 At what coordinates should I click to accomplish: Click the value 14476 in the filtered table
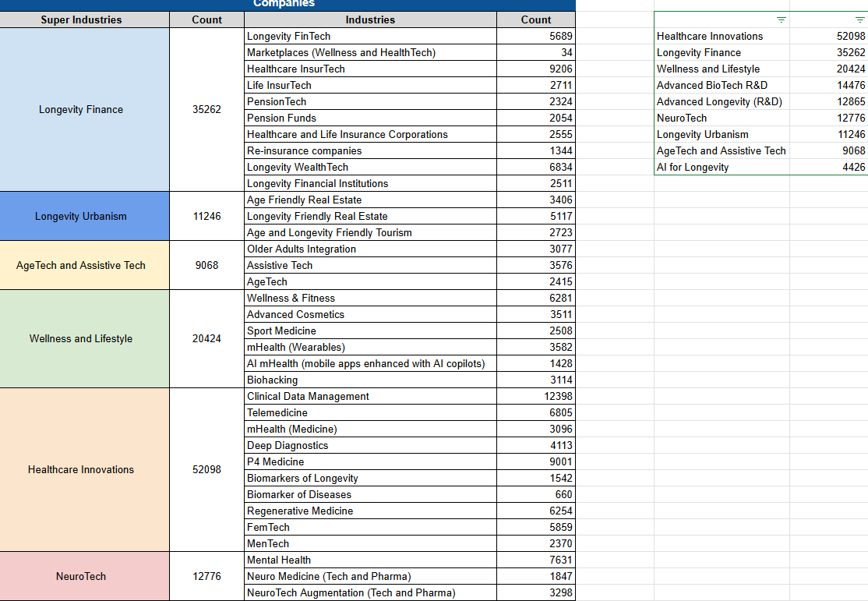coord(829,85)
